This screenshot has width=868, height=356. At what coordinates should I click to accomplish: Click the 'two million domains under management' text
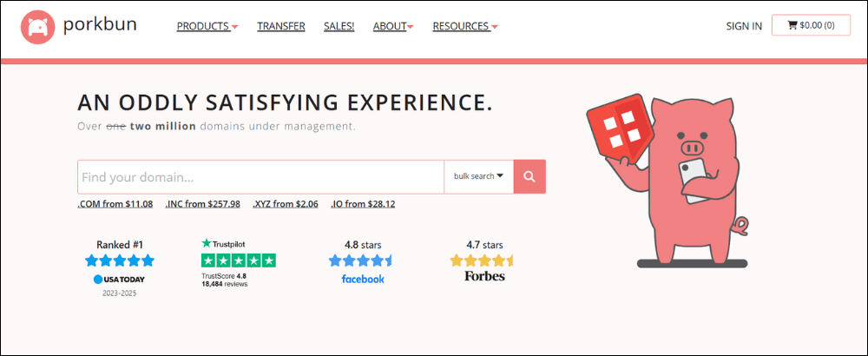tap(242, 126)
